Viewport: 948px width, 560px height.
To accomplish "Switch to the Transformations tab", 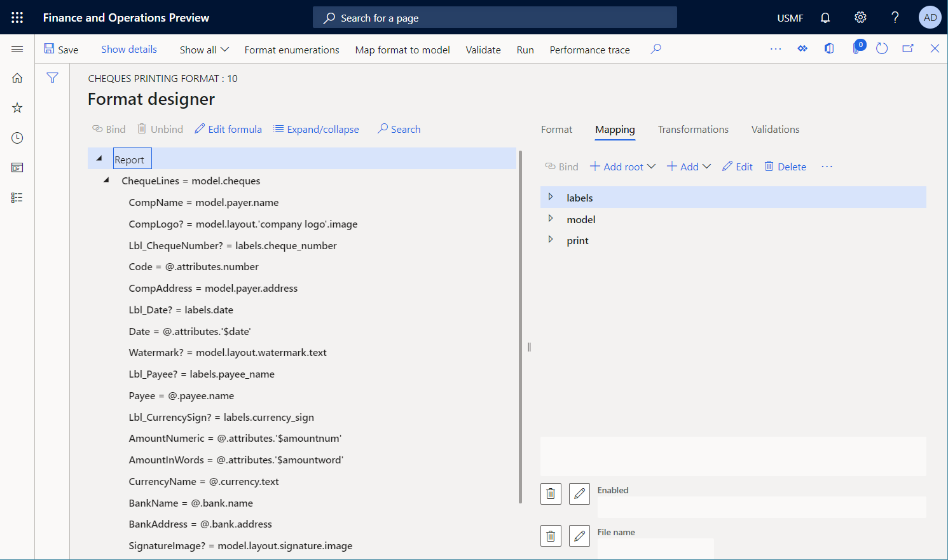I will pyautogui.click(x=692, y=129).
